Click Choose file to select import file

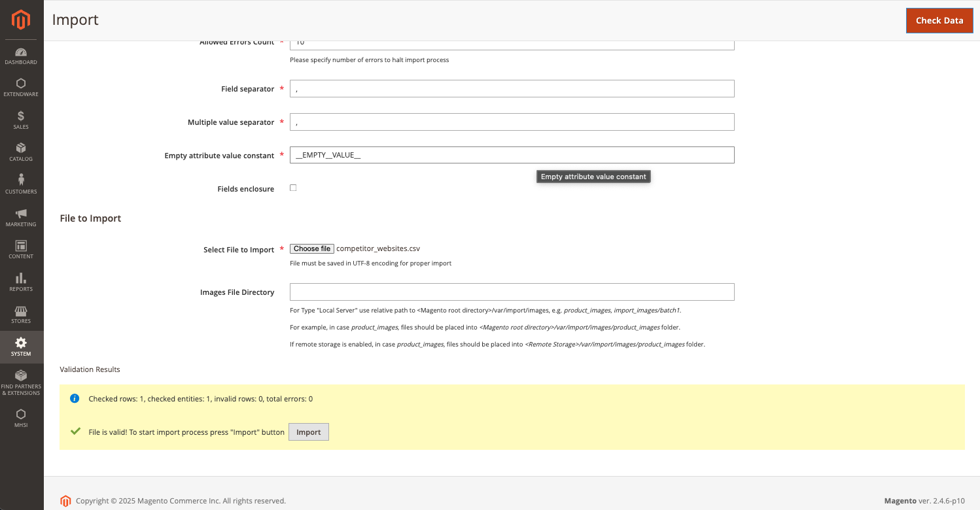pyautogui.click(x=312, y=248)
